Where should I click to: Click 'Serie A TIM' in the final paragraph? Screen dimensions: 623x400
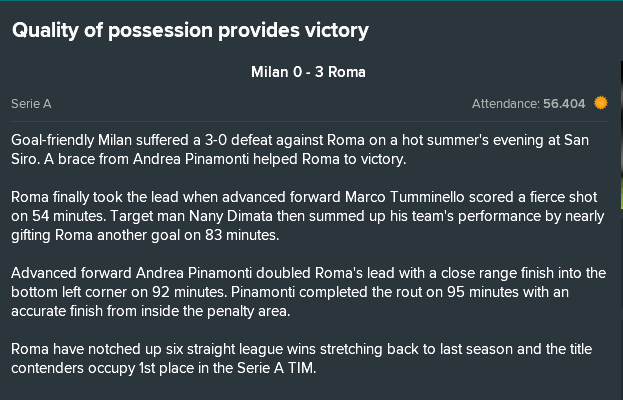tap(276, 368)
